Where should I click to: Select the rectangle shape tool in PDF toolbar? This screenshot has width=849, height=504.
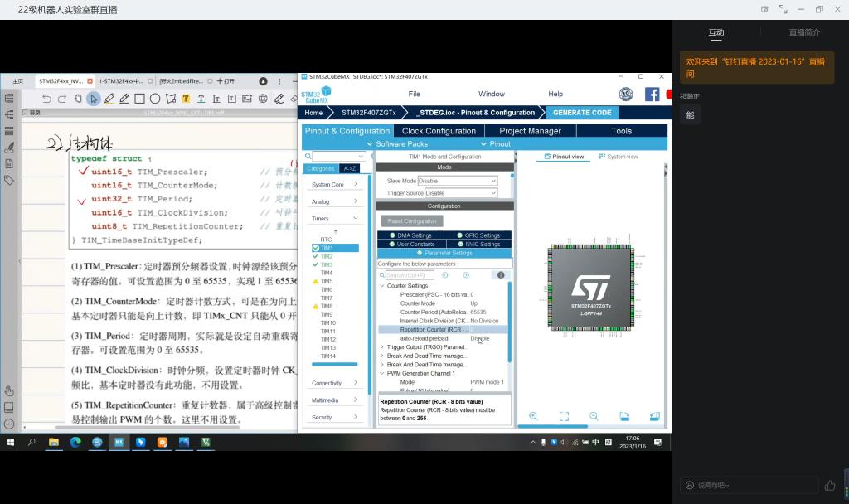(x=140, y=99)
